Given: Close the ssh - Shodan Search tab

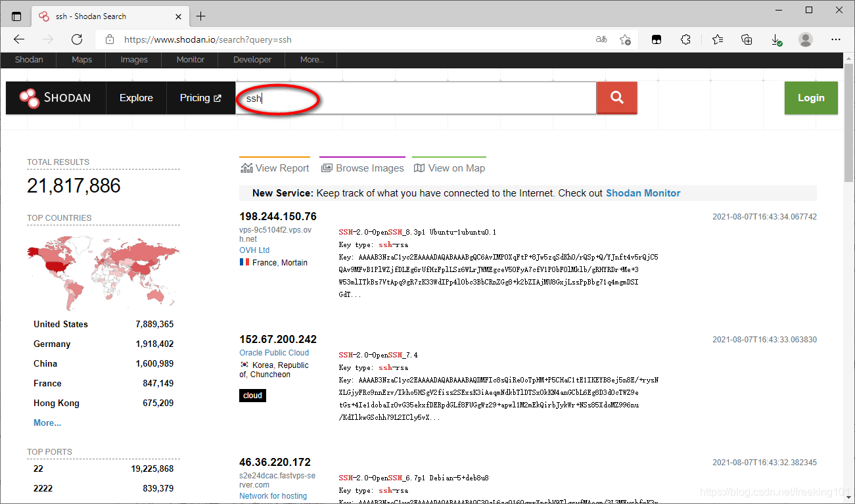Looking at the screenshot, I should [x=177, y=16].
